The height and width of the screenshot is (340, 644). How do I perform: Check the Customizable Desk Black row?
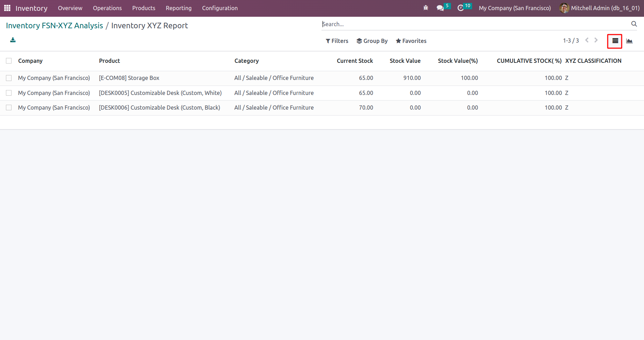(9, 108)
